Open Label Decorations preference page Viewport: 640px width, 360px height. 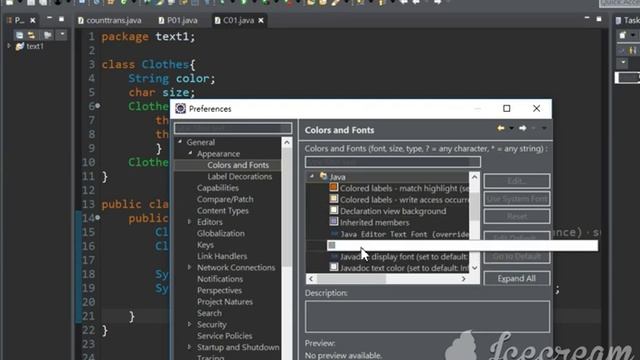[240, 177]
